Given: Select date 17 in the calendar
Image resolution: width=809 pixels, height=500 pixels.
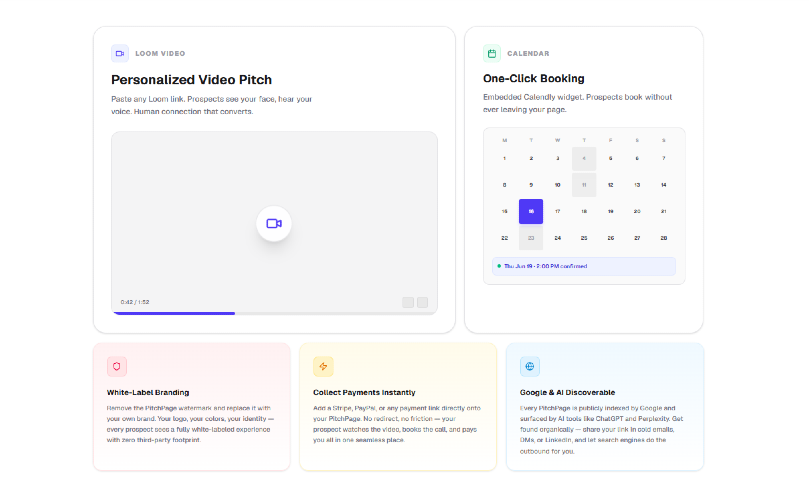Looking at the screenshot, I should click(x=557, y=212).
